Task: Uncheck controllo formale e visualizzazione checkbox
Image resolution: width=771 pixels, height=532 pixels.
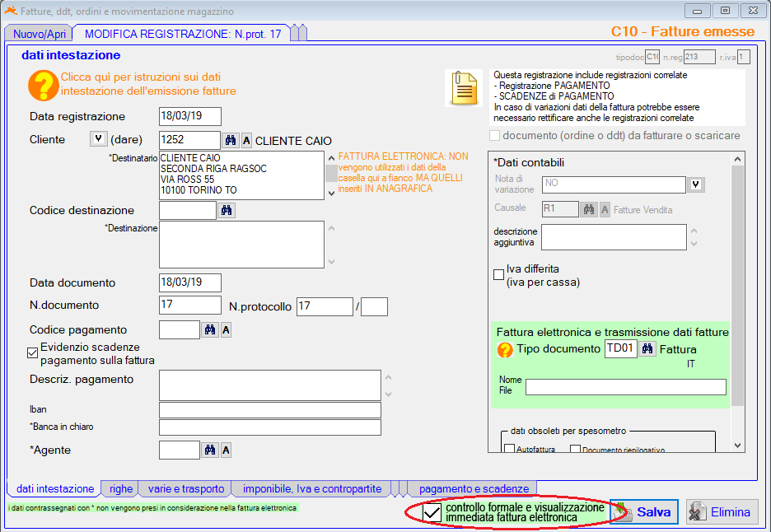Action: tap(432, 512)
